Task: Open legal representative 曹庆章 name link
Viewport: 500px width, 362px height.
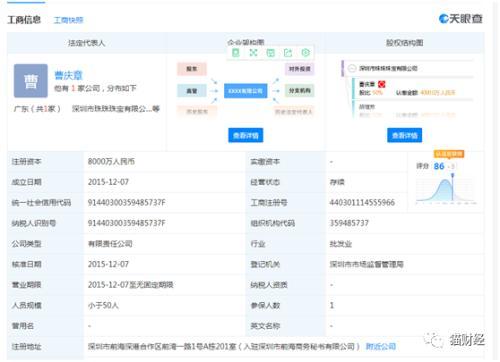Action: [68, 75]
